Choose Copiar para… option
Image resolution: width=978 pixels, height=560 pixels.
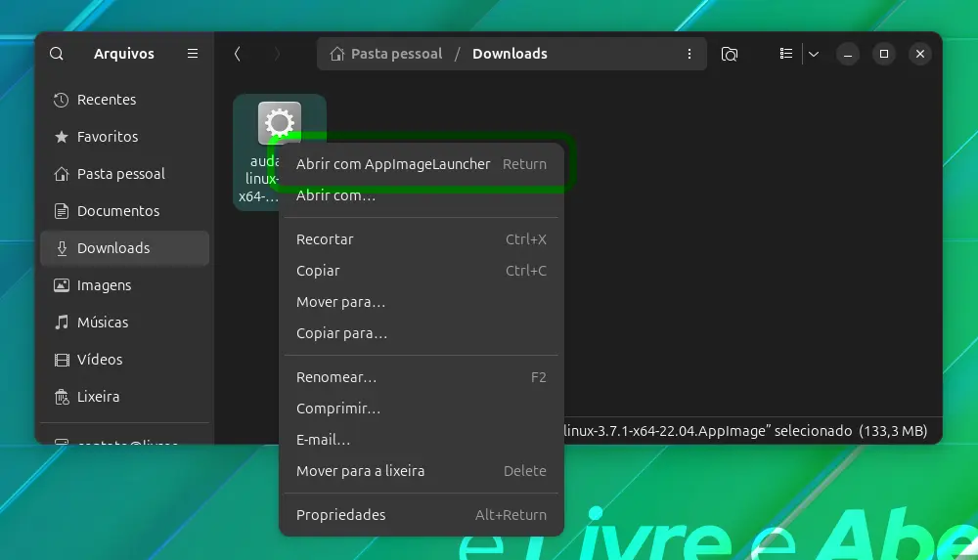(421, 333)
